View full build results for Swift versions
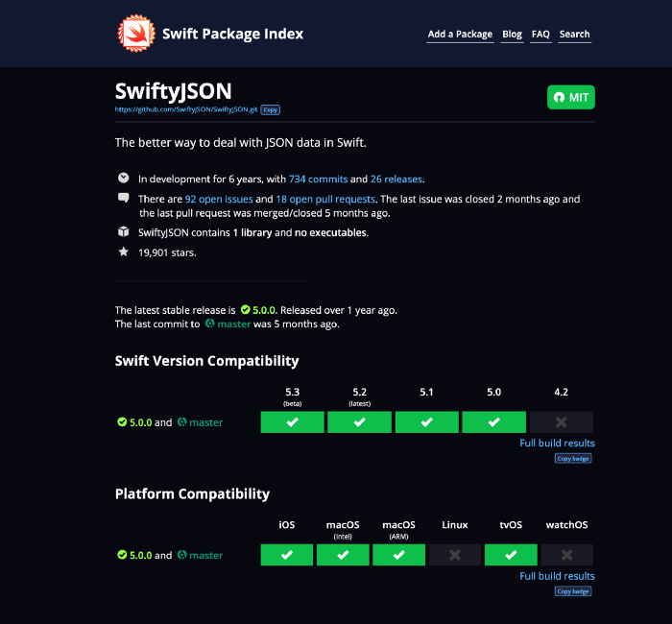This screenshot has width=672, height=624. click(x=557, y=444)
